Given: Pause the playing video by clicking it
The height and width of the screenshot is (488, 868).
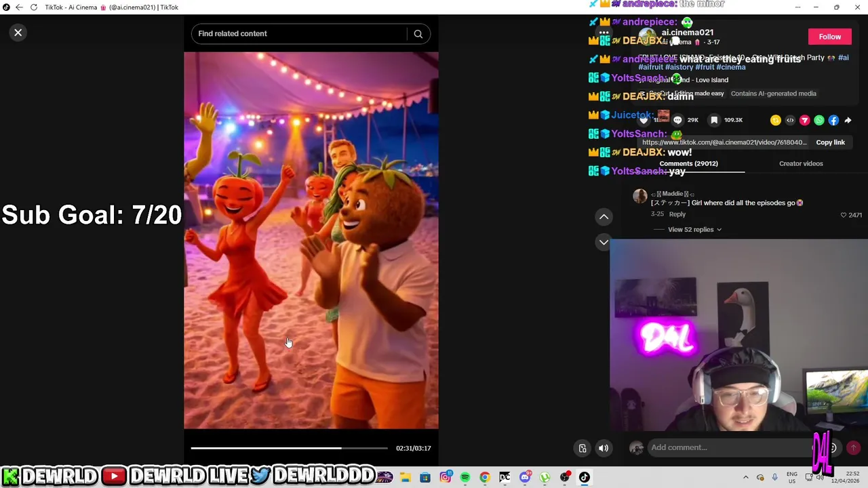Looking at the screenshot, I should [x=311, y=241].
